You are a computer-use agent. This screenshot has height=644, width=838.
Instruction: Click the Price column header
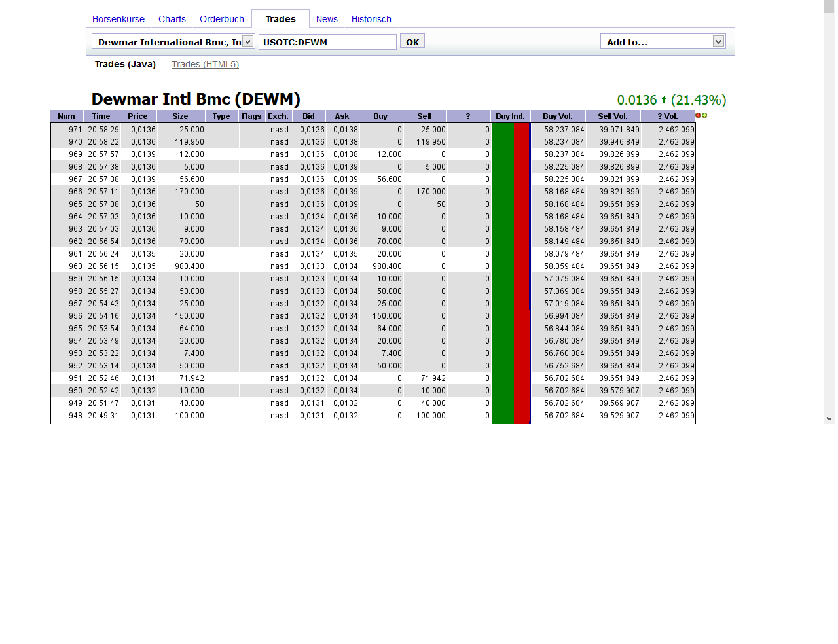point(137,116)
